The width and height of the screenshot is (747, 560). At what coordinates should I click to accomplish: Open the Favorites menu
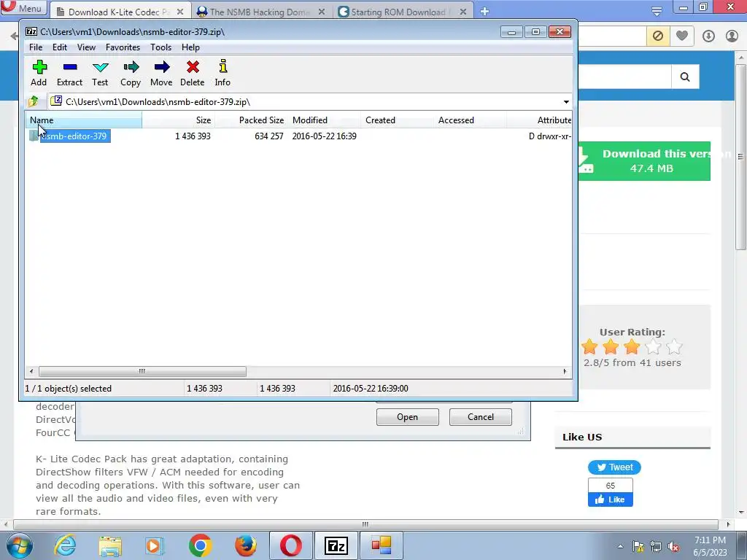pos(123,47)
